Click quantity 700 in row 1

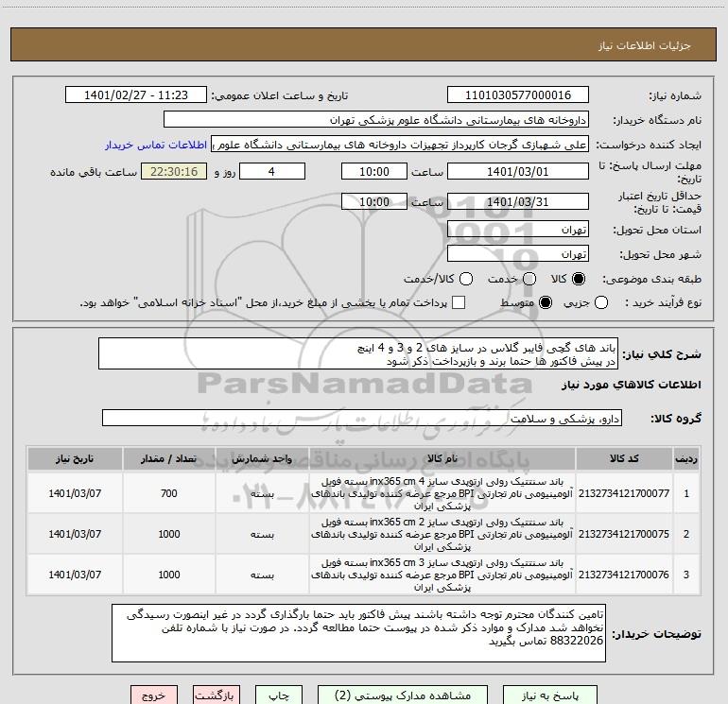(x=169, y=493)
